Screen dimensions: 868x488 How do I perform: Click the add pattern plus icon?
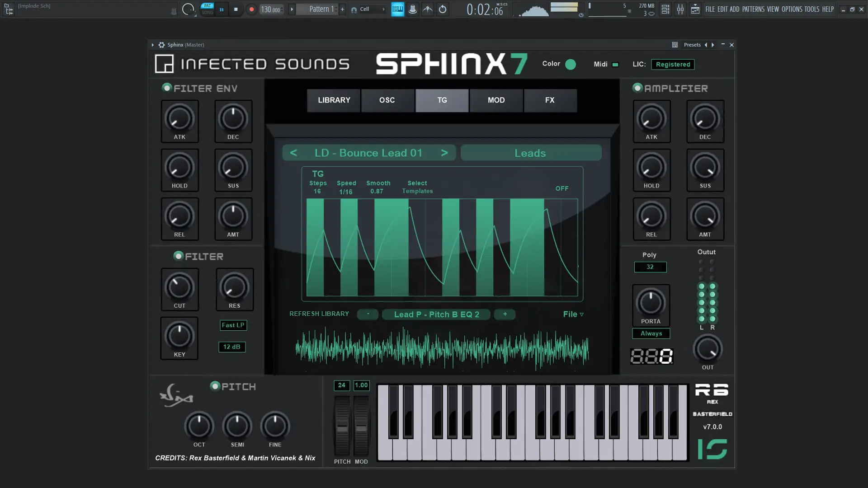(342, 9)
